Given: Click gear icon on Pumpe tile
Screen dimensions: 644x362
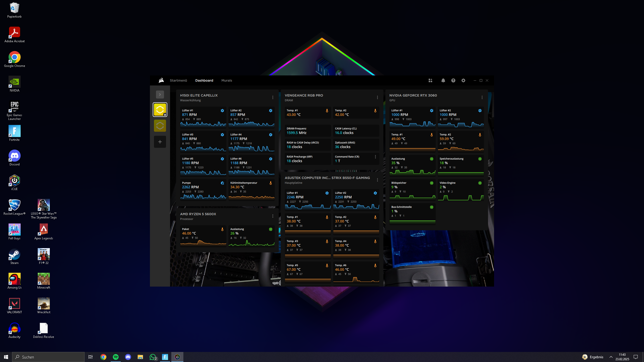Looking at the screenshot, I should [222, 183].
